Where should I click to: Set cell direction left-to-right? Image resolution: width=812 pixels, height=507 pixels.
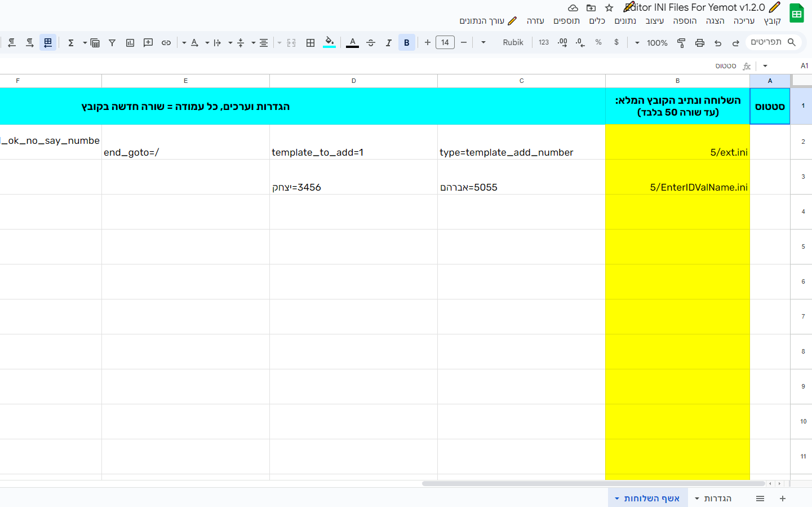pos(30,42)
